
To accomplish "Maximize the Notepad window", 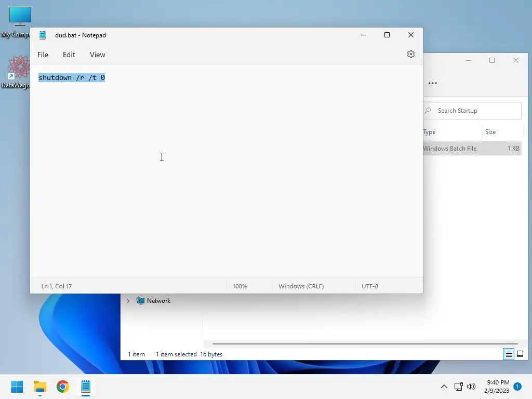I will (387, 35).
